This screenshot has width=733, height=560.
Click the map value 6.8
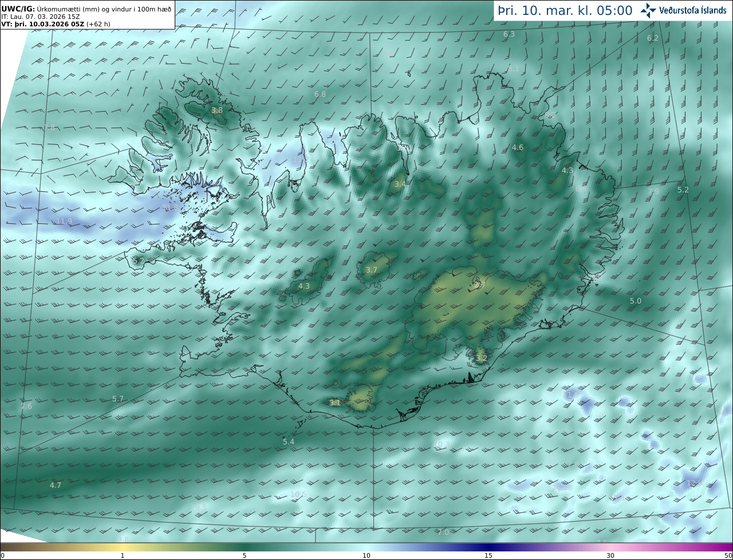[320, 94]
